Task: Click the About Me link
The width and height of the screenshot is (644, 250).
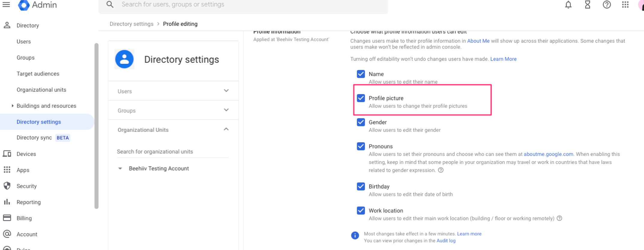Action: tap(478, 41)
